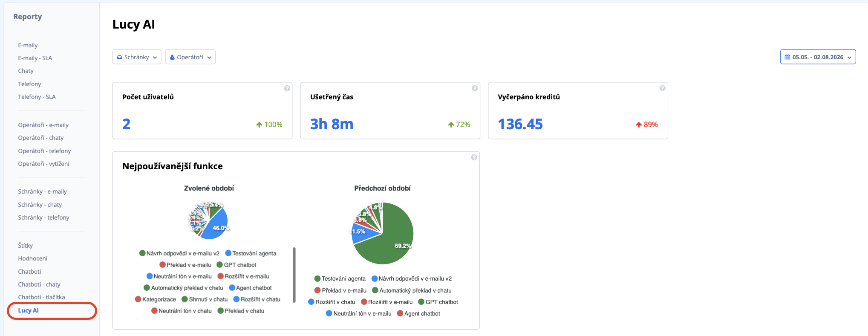
Task: Expand the Schránky filter dropdown
Action: tap(137, 57)
